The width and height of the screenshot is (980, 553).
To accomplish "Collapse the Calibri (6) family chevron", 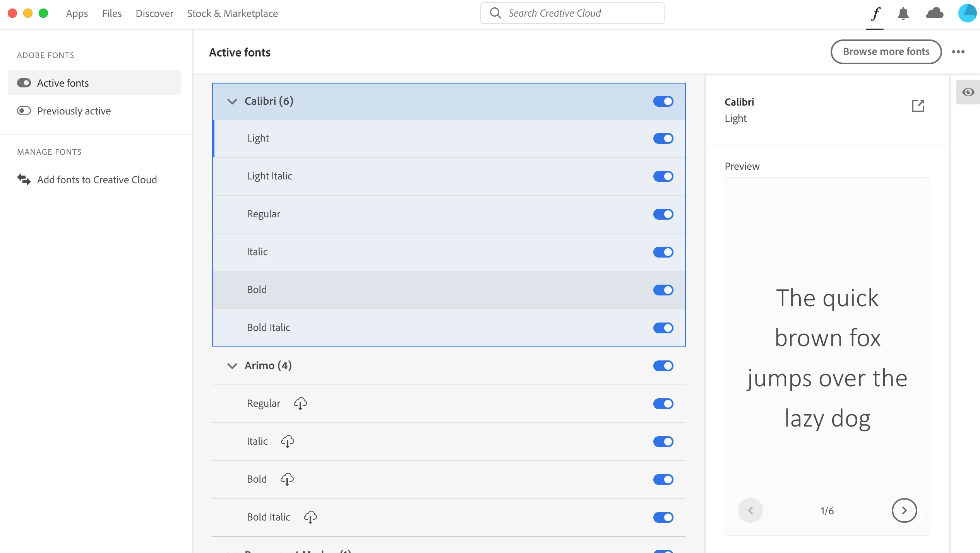I will pyautogui.click(x=232, y=101).
